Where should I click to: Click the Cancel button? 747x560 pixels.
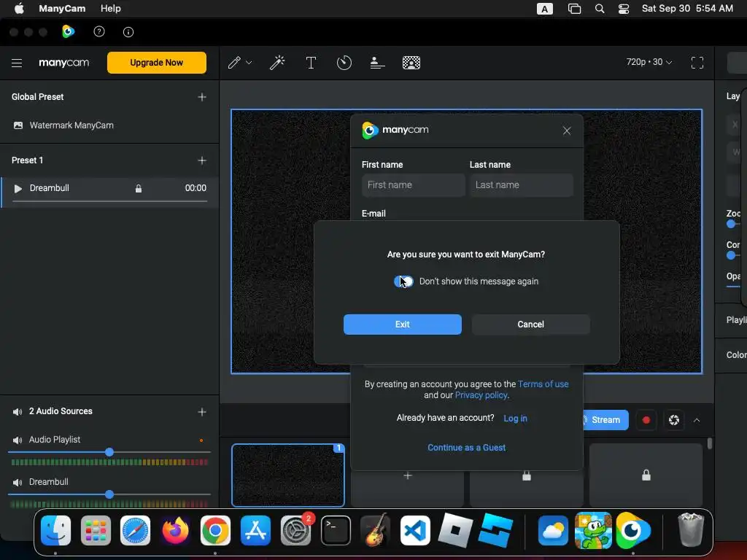pyautogui.click(x=531, y=324)
